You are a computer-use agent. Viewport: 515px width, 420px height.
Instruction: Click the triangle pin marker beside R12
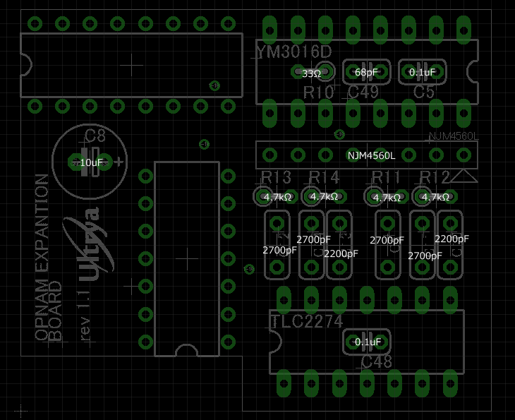click(464, 176)
